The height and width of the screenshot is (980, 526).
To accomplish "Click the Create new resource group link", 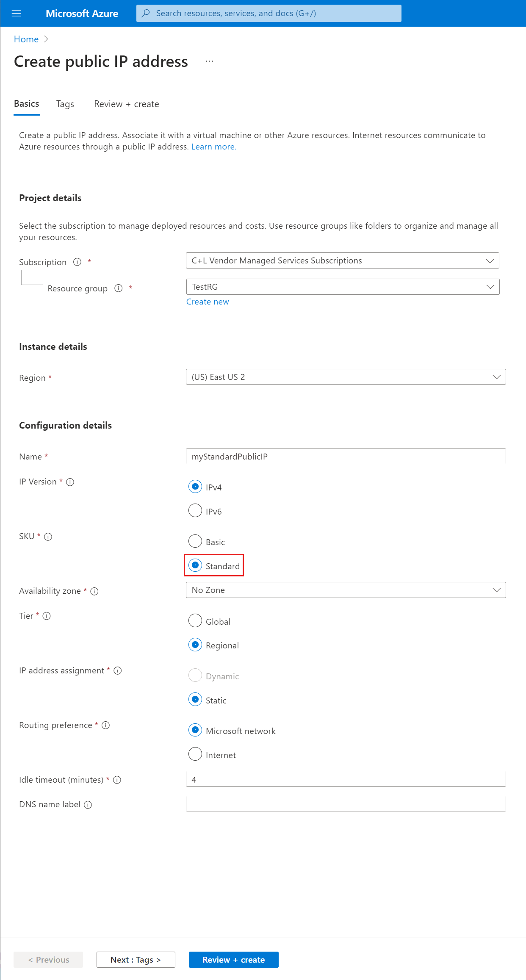I will click(x=208, y=302).
